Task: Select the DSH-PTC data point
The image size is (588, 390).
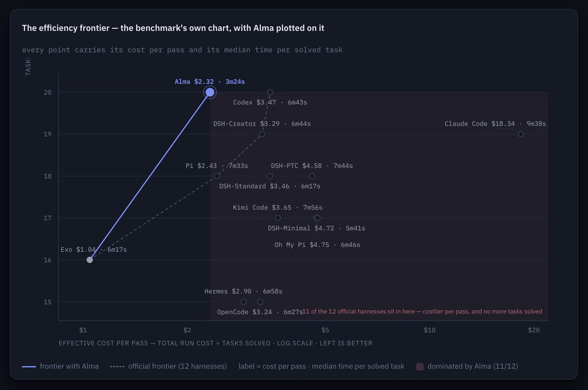Action: [x=312, y=176]
